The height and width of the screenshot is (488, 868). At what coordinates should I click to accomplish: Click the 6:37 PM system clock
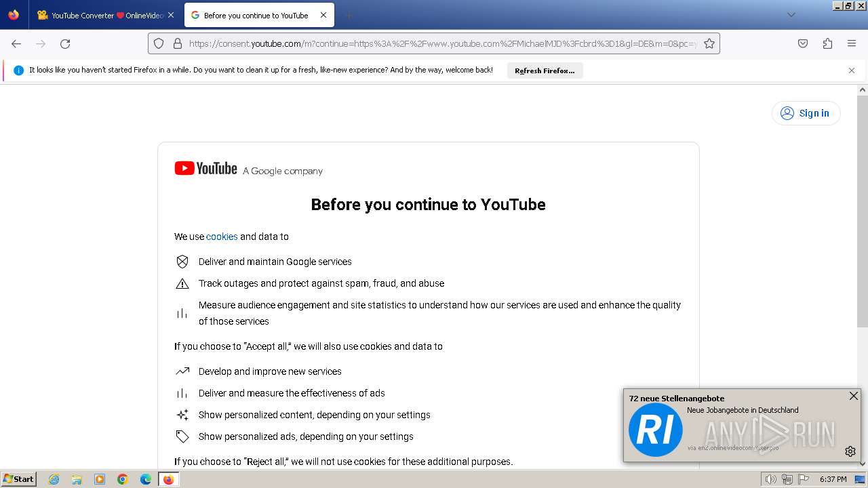coord(833,479)
